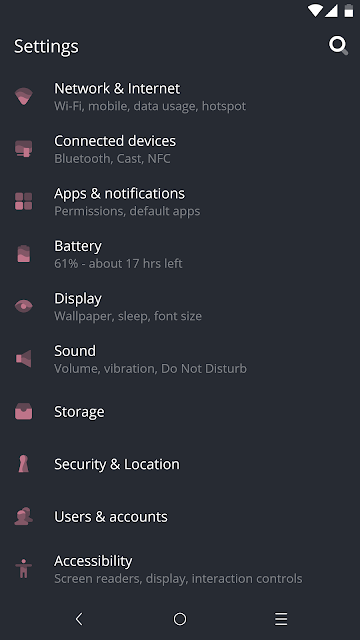
Task: Tap the Display eye icon
Action: tap(24, 306)
